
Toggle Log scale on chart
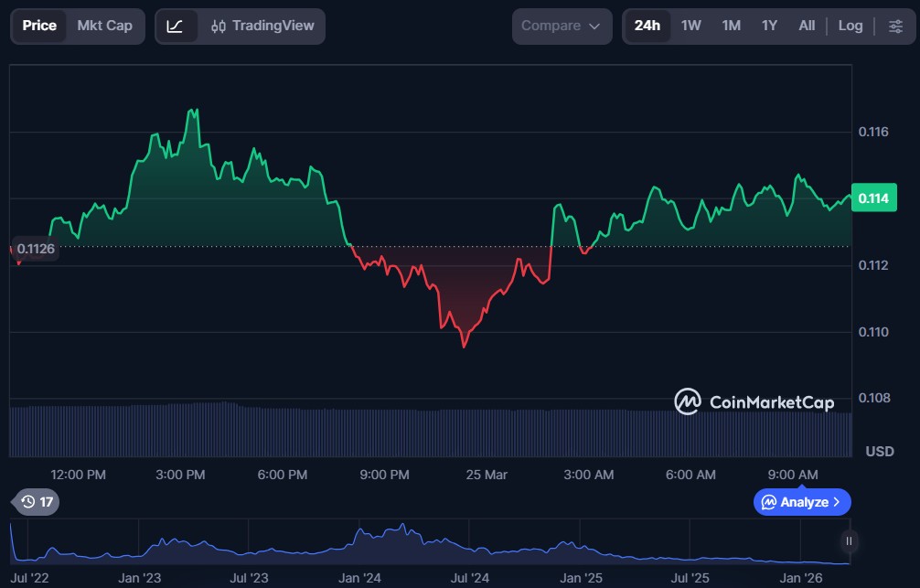[x=850, y=26]
